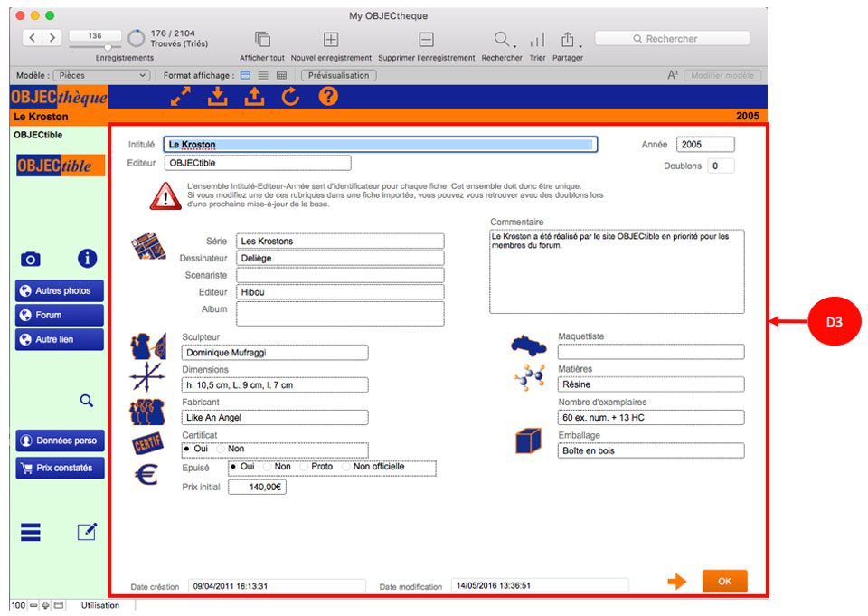Click the Dessinateur field
This screenshot has width=868, height=616.
tap(340, 258)
